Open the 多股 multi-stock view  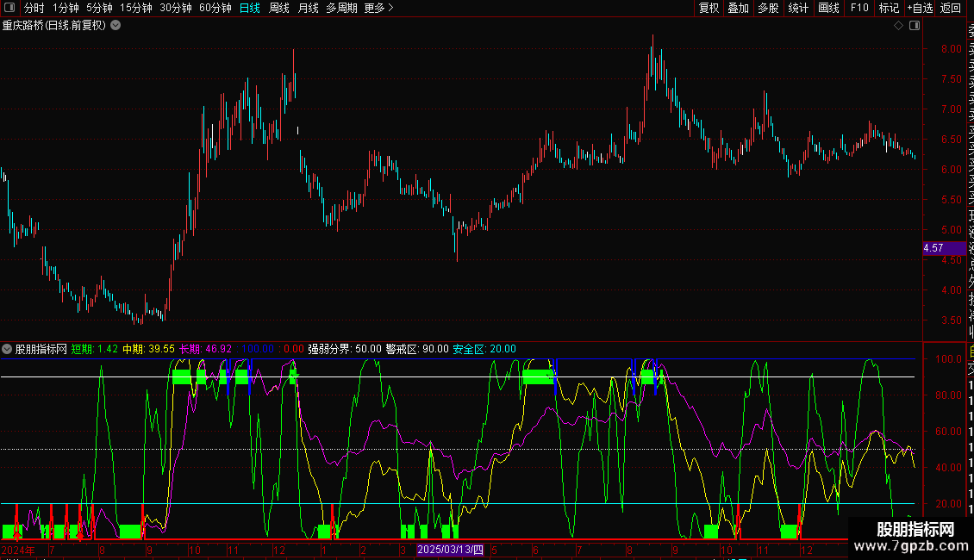coord(768,8)
